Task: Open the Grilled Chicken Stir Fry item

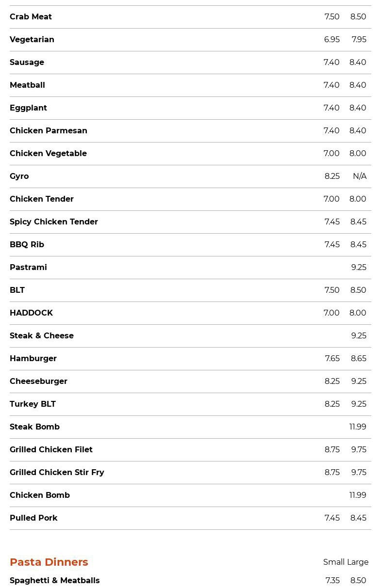Action: tap(57, 473)
